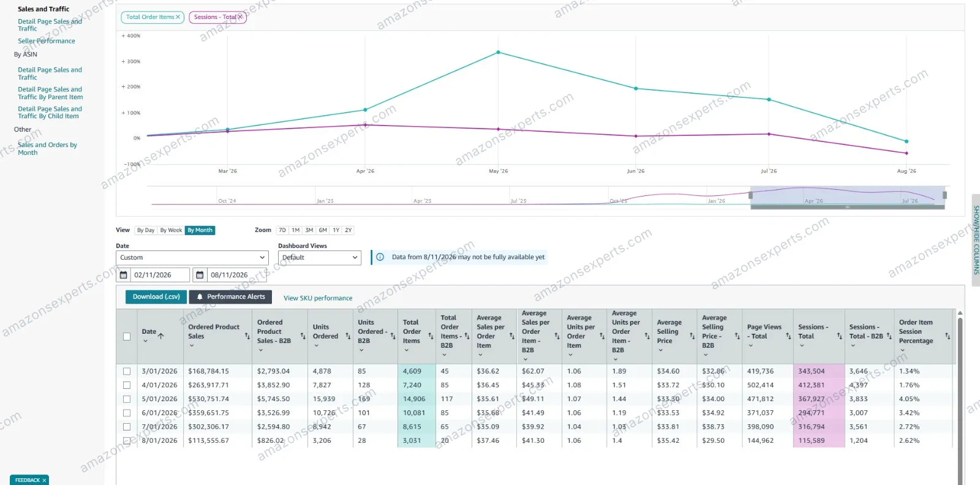Open Performance Alerts
The width and height of the screenshot is (980, 485).
[x=230, y=297]
